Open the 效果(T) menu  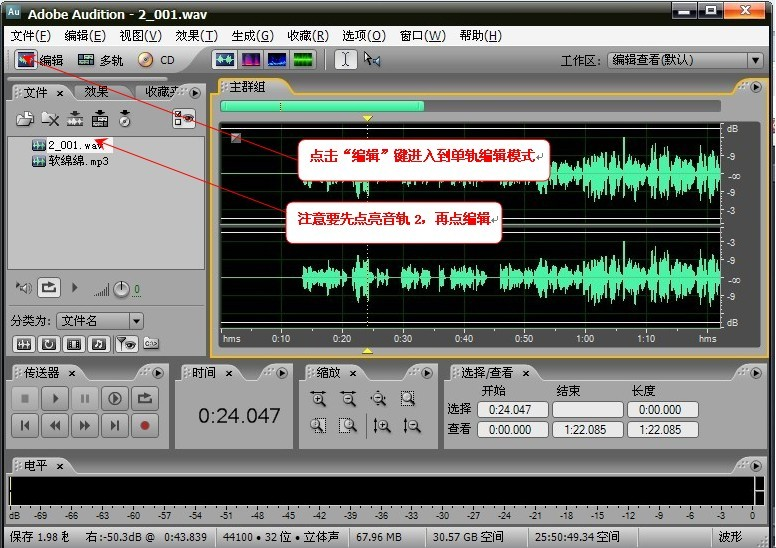click(x=196, y=36)
